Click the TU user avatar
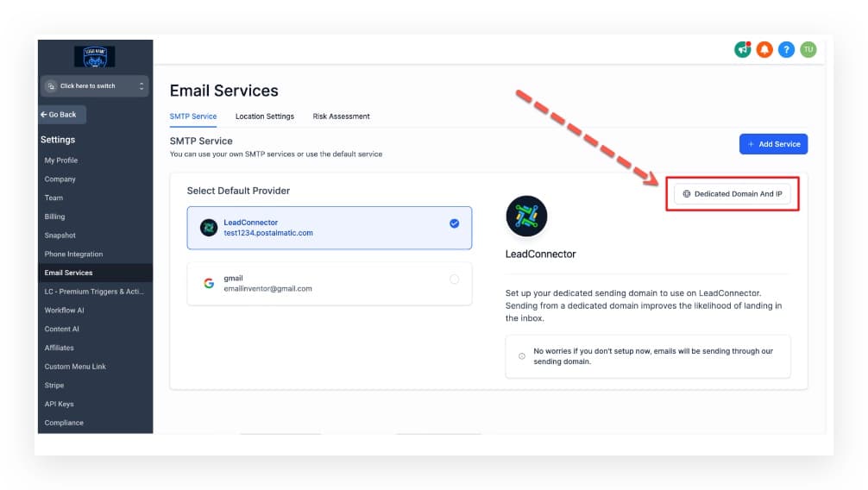The width and height of the screenshot is (868, 490). [x=808, y=50]
